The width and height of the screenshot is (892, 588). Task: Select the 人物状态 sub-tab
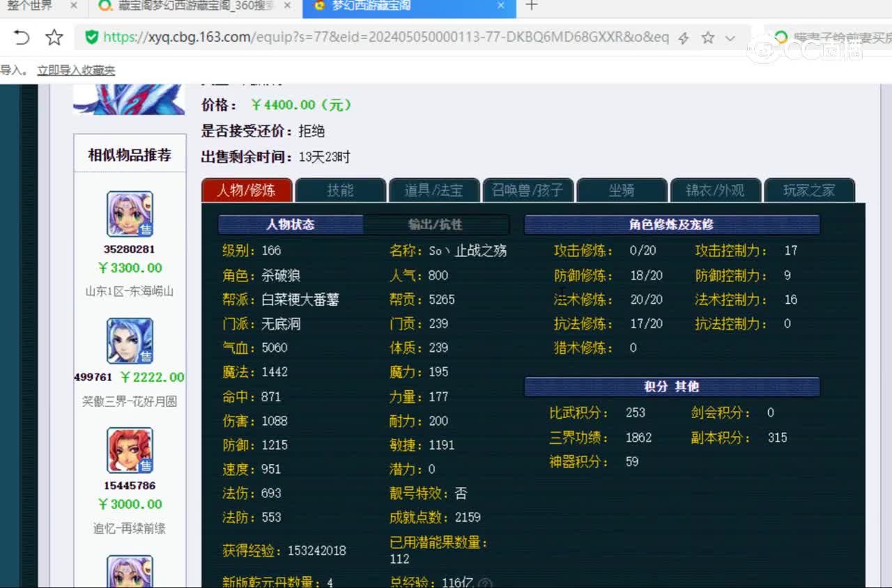pos(291,224)
